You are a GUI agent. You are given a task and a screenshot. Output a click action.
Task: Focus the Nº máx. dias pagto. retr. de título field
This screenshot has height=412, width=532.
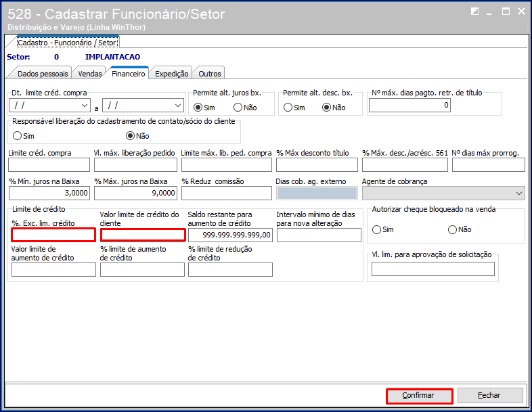pyautogui.click(x=409, y=106)
